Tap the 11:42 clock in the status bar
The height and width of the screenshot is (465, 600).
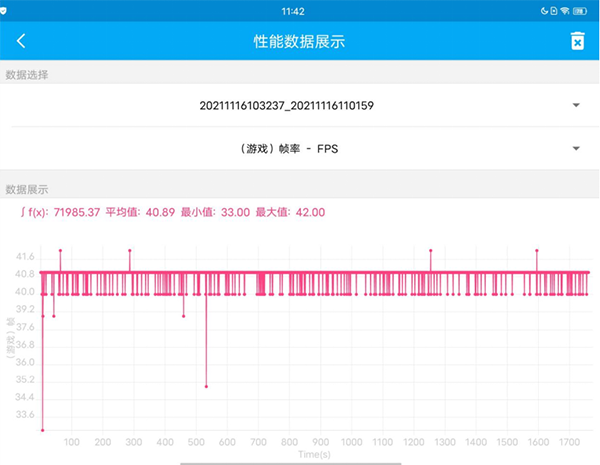click(294, 10)
